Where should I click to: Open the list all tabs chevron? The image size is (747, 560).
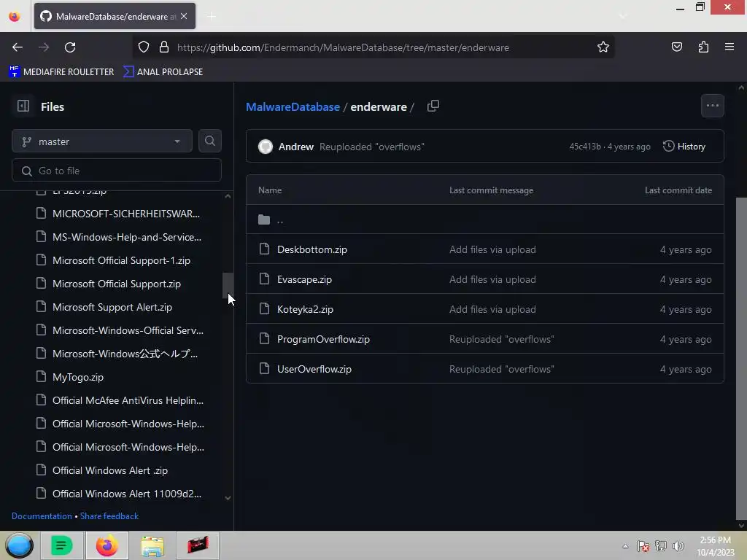point(622,17)
